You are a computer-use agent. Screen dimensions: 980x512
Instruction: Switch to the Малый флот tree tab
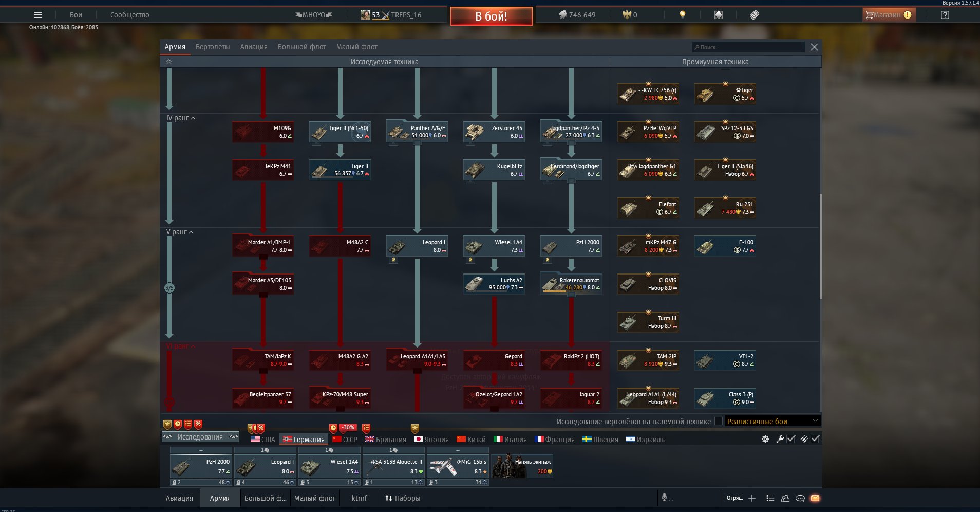tap(357, 47)
